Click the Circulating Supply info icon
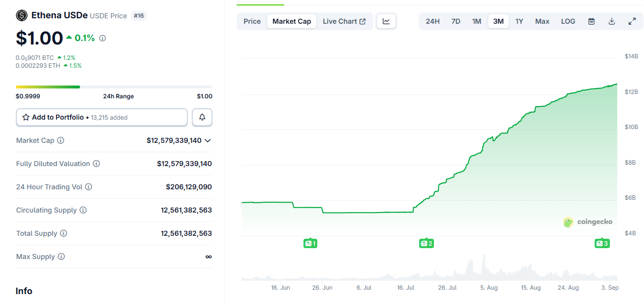Image resolution: width=644 pixels, height=303 pixels. tap(83, 210)
